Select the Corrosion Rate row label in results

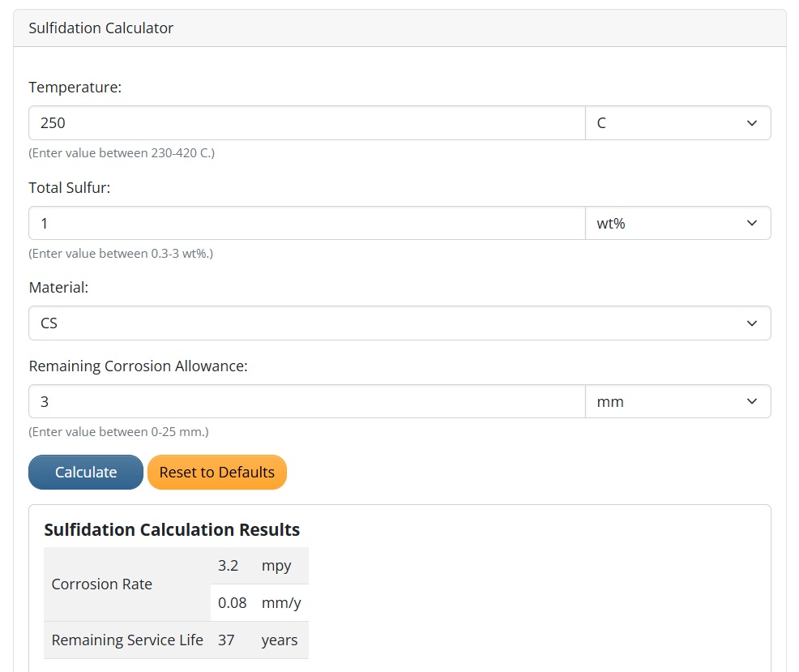[101, 584]
